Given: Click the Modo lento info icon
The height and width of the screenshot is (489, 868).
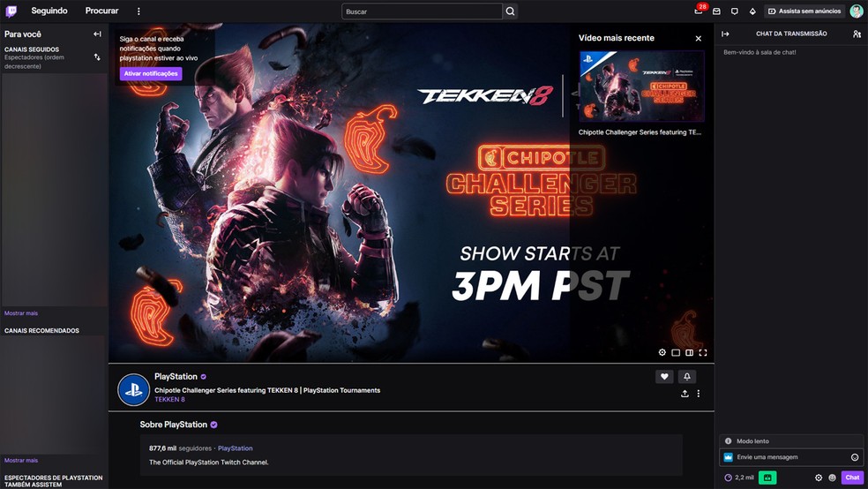Looking at the screenshot, I should (729, 440).
